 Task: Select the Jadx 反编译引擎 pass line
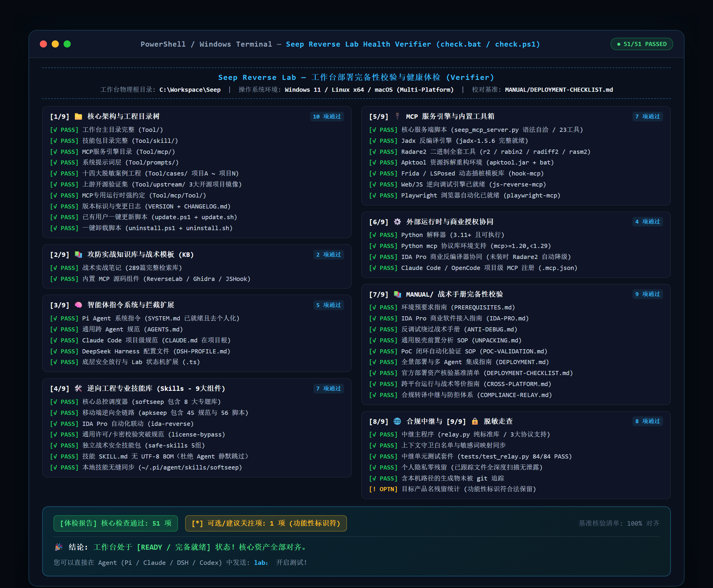click(x=448, y=141)
